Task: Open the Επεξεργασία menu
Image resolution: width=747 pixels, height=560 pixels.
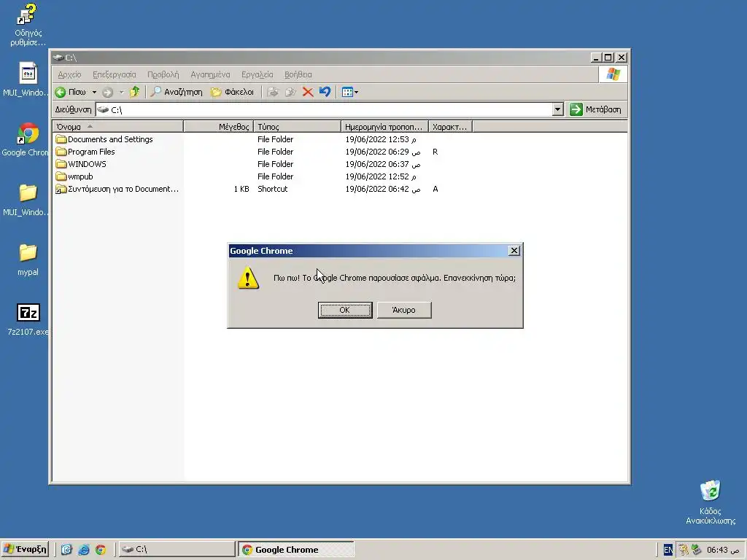Action: [115, 74]
